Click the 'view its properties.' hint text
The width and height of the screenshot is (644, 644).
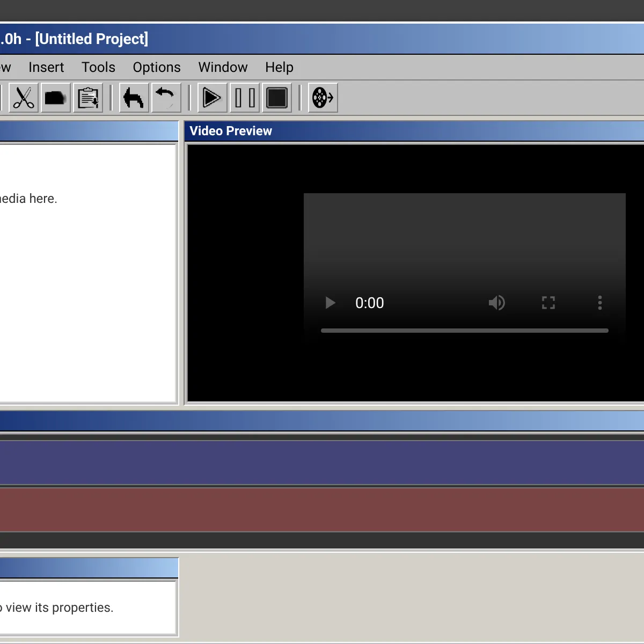pyautogui.click(x=60, y=608)
